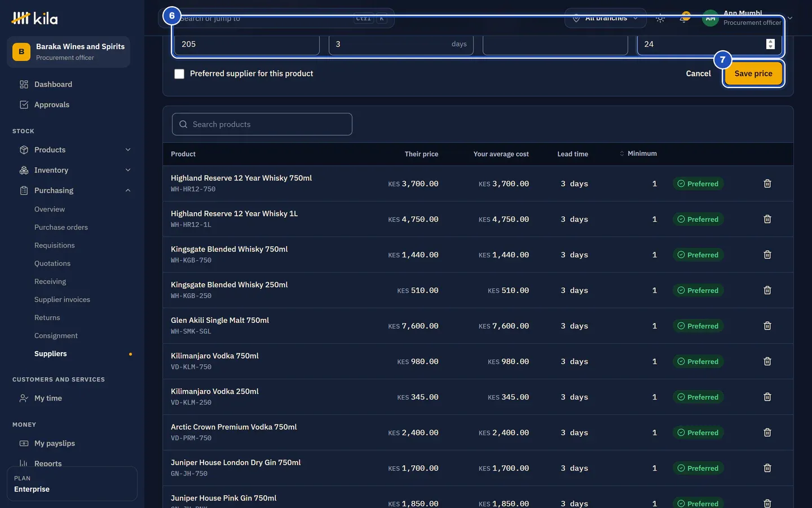Viewport: 812px width, 508px height.
Task: Click the Baraka Wines and Spirits badge
Action: 68,52
